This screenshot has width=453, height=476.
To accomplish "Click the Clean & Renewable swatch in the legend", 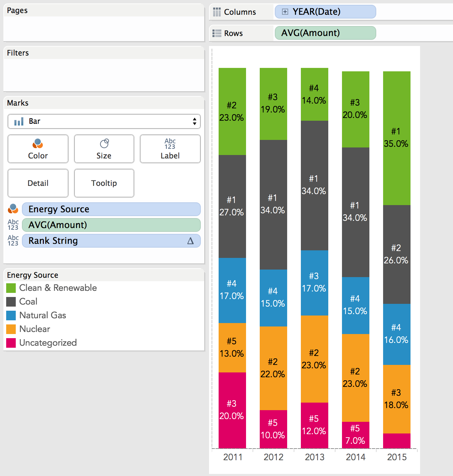I will pyautogui.click(x=11, y=288).
